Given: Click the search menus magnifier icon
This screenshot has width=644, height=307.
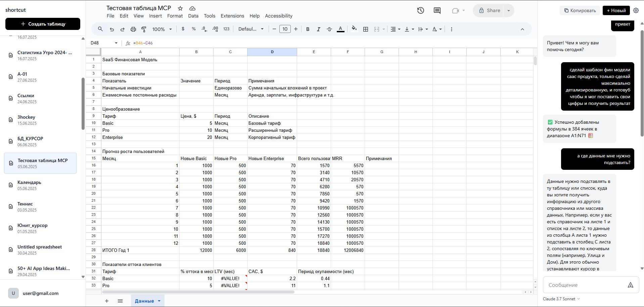Looking at the screenshot, I should 100,29.
